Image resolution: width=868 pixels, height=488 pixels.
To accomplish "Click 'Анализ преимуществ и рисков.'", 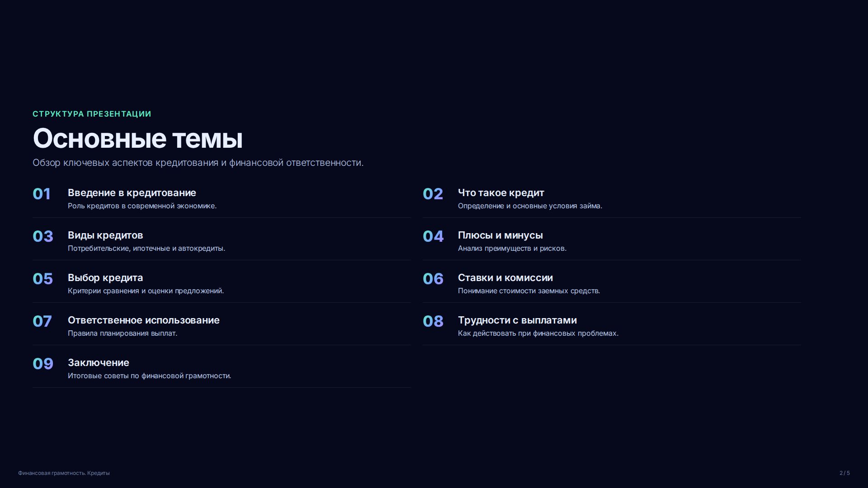I will [x=512, y=249].
